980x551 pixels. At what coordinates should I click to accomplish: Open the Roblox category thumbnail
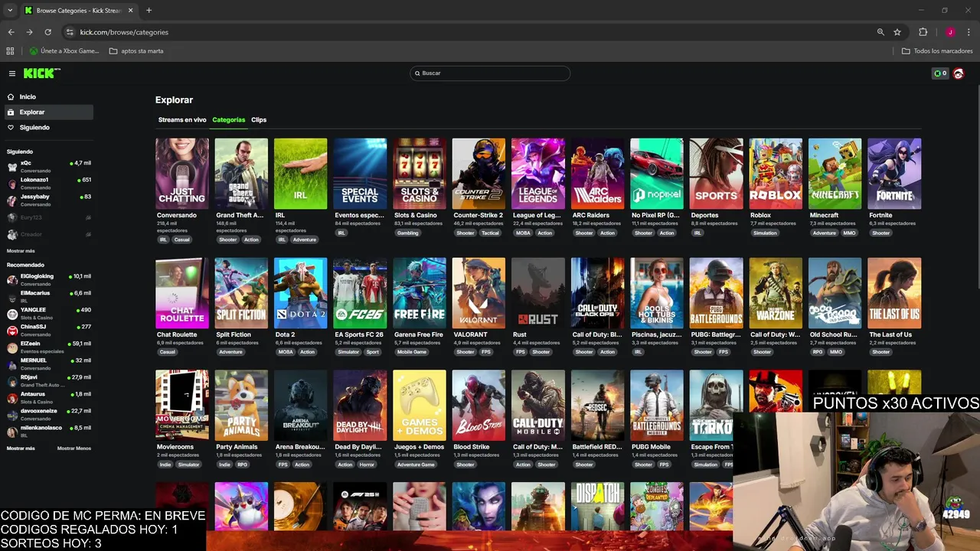(x=776, y=174)
